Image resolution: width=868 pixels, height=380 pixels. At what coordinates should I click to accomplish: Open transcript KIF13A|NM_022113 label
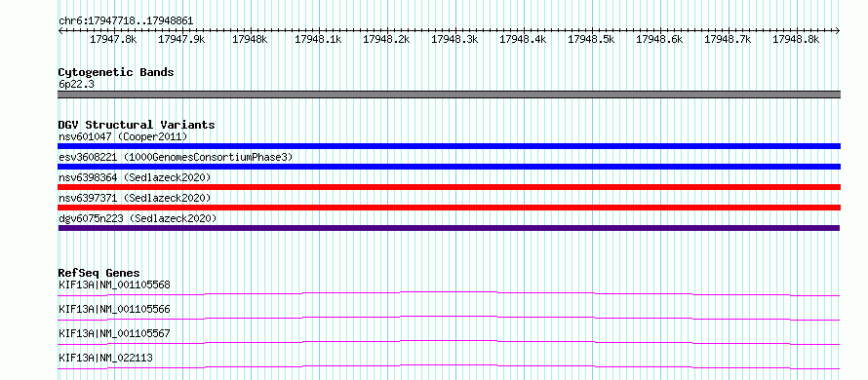click(105, 358)
